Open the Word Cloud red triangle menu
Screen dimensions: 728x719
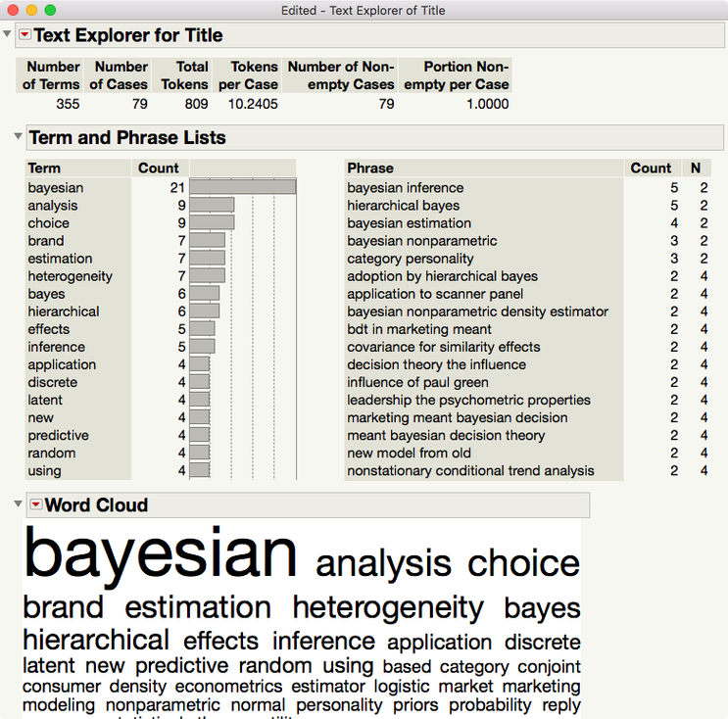point(36,504)
